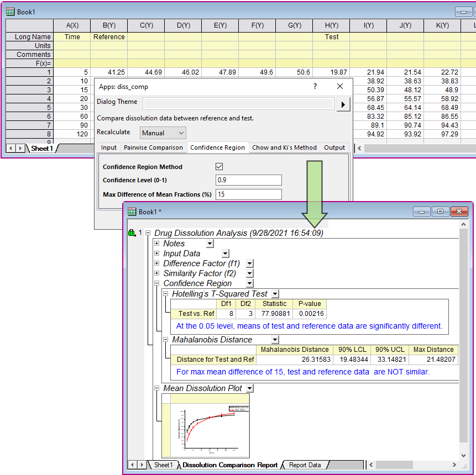This screenshot has width=476, height=475.
Task: Click next sheet arrow in report window
Action: click(x=142, y=465)
